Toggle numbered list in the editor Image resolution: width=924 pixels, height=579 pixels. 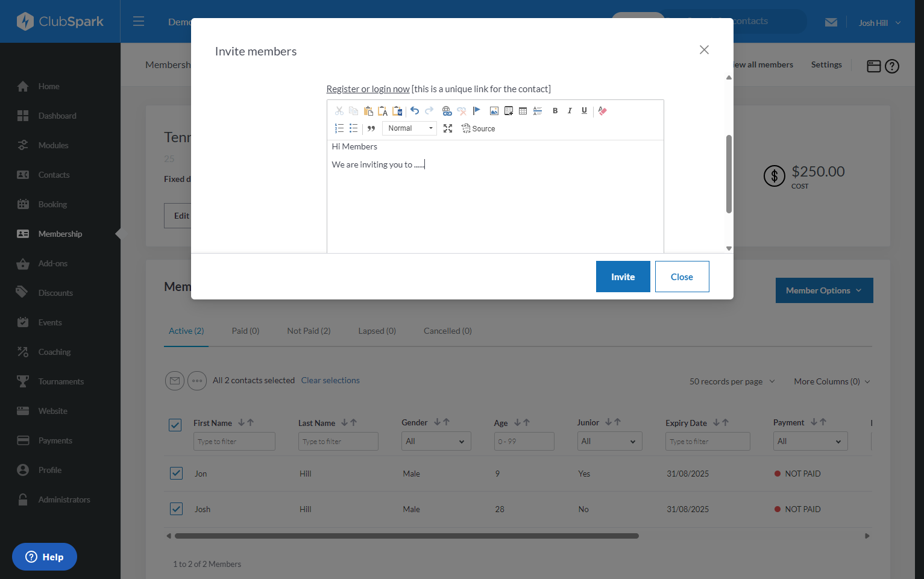point(339,128)
